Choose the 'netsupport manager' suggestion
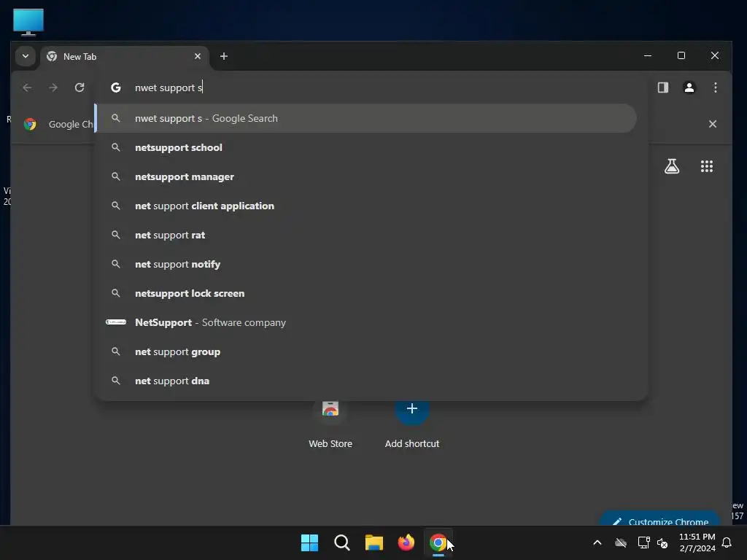Screen dimensions: 747x560 click(x=365, y=176)
